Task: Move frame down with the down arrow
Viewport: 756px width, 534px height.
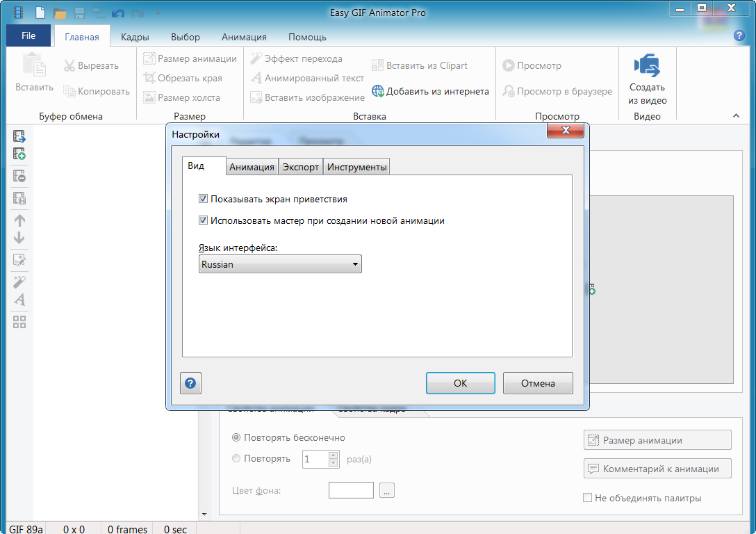Action: (19, 238)
